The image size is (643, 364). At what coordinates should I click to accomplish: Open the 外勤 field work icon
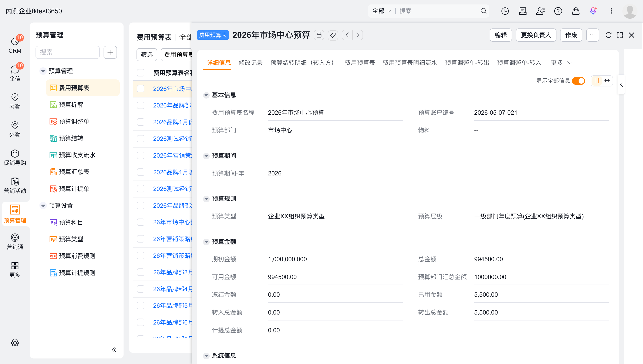click(x=15, y=129)
